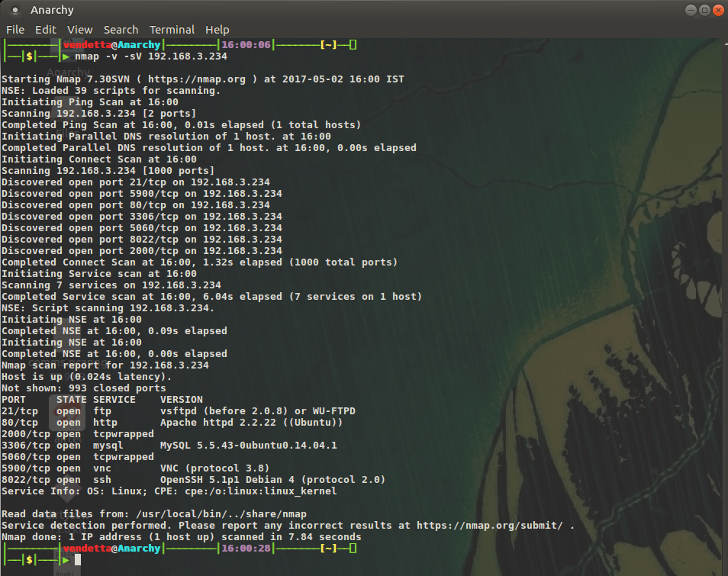
Task: Open the https://nmap.org/submit/ link
Action: [489, 526]
